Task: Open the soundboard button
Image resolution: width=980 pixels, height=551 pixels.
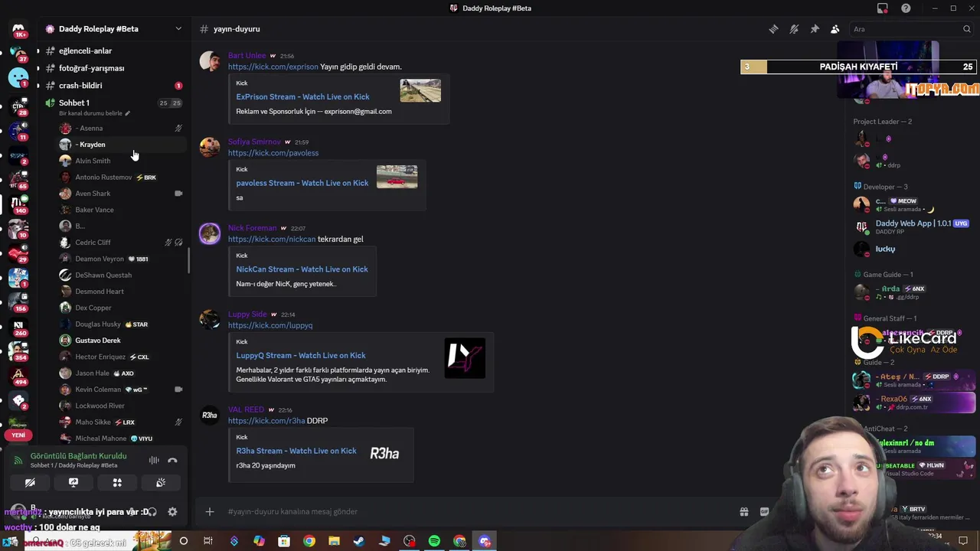Action: pyautogui.click(x=161, y=483)
